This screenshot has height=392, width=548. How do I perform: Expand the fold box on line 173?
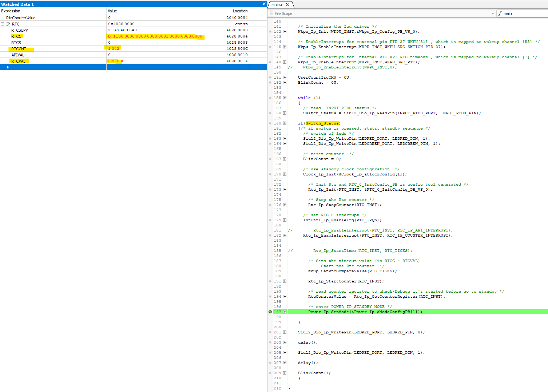(x=285, y=190)
